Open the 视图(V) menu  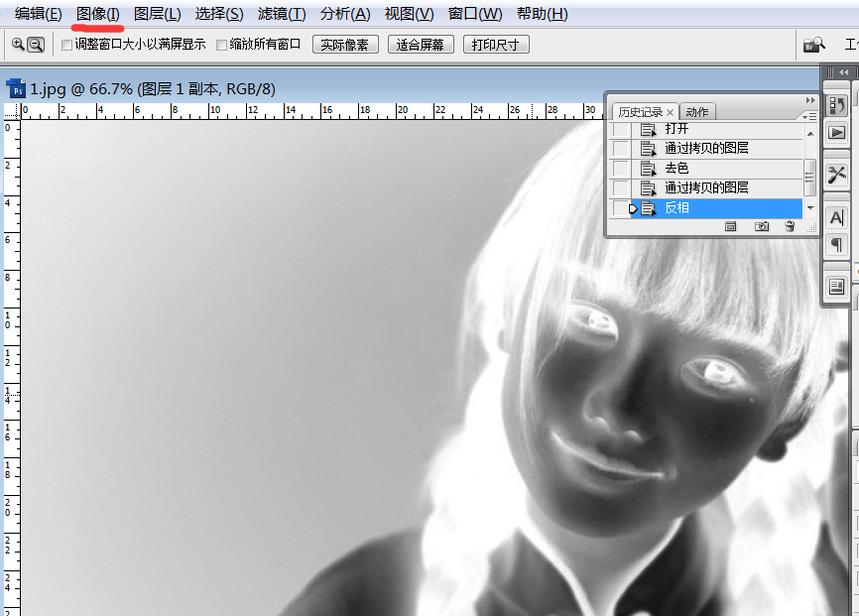tap(410, 14)
